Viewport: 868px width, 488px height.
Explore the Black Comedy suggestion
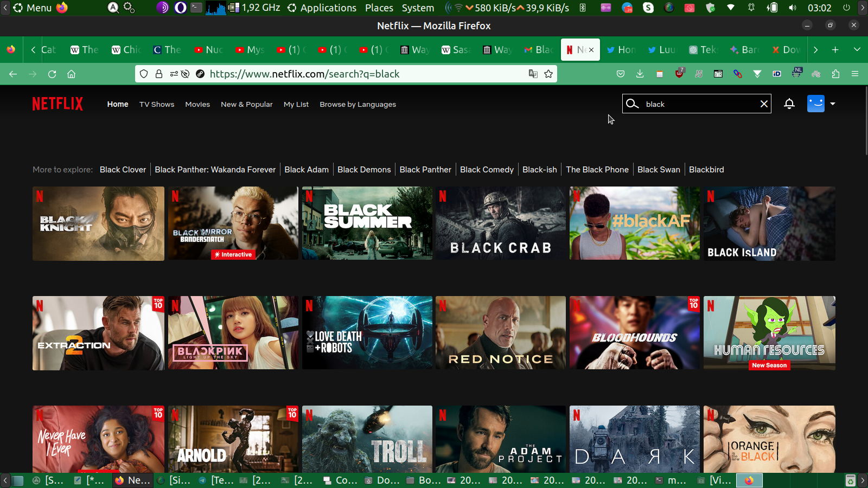click(487, 170)
